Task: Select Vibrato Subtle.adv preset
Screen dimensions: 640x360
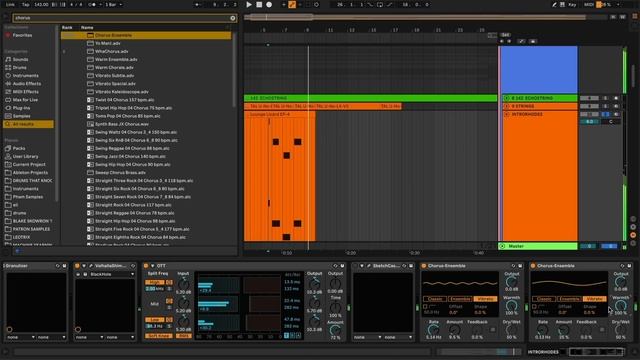Action: (114, 76)
